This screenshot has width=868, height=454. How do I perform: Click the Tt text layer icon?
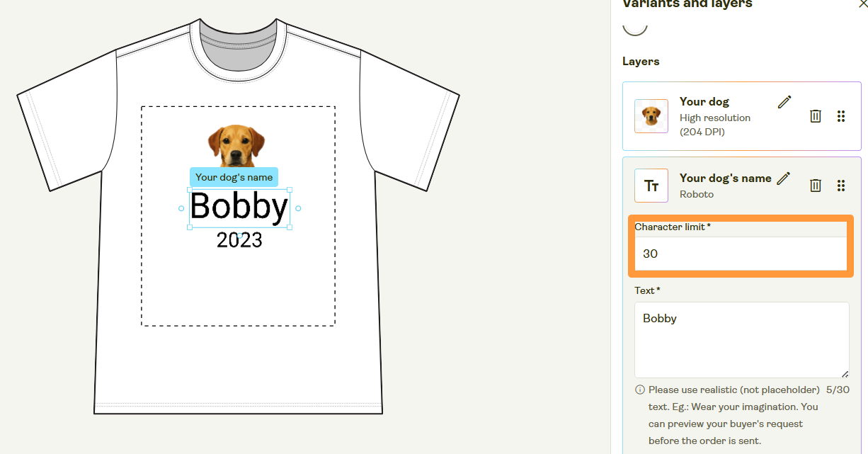(651, 185)
